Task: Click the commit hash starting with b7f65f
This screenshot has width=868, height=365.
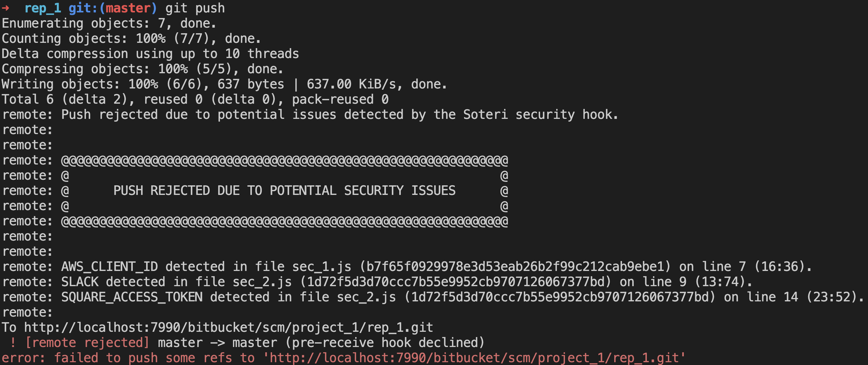Action: (x=515, y=267)
